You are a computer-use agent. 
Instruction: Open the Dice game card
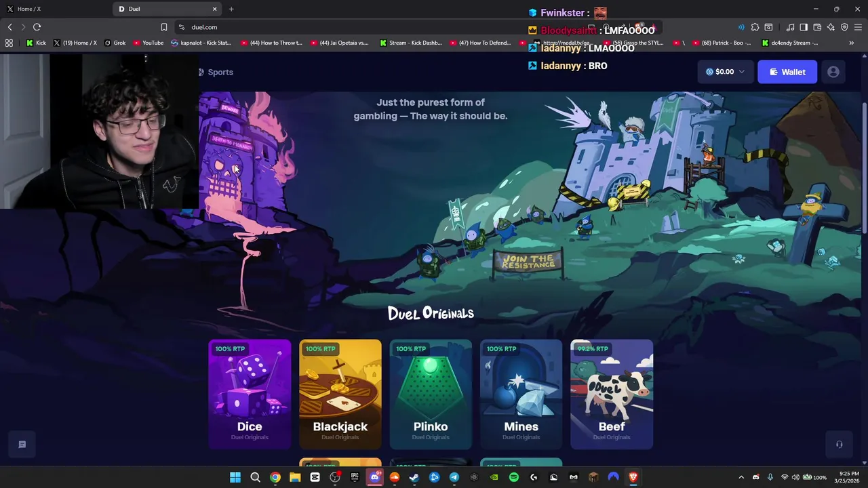[250, 394]
